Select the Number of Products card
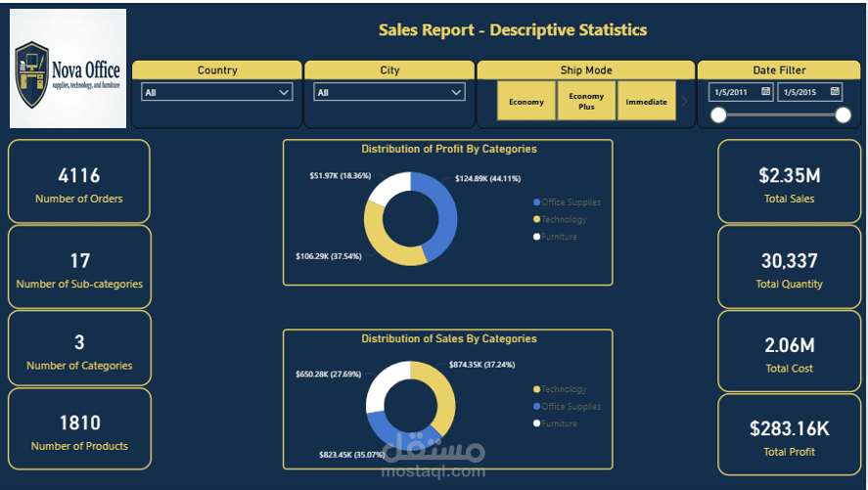Image resolution: width=868 pixels, height=490 pixels. pos(79,429)
